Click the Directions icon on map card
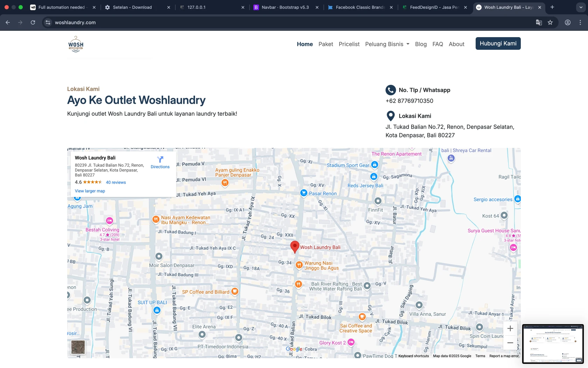 [160, 159]
